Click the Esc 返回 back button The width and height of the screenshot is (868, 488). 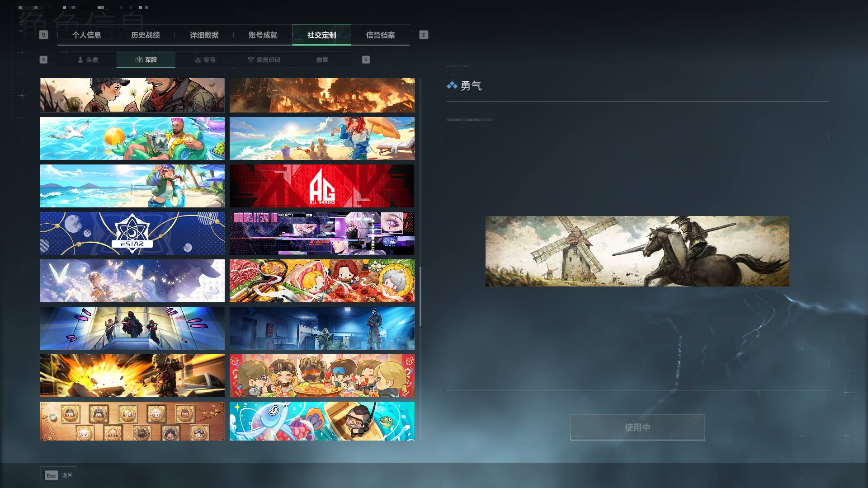[58, 475]
